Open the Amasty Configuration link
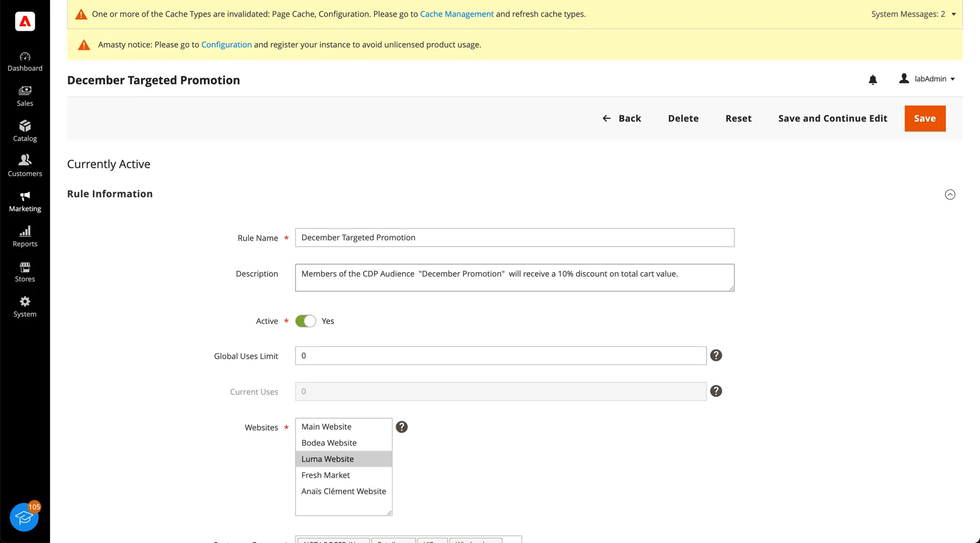The height and width of the screenshot is (543, 980). [x=226, y=45]
